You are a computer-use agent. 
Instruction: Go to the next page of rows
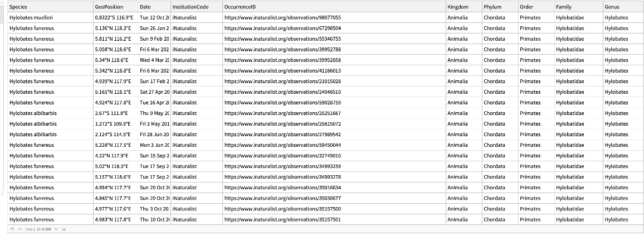(x=56, y=229)
